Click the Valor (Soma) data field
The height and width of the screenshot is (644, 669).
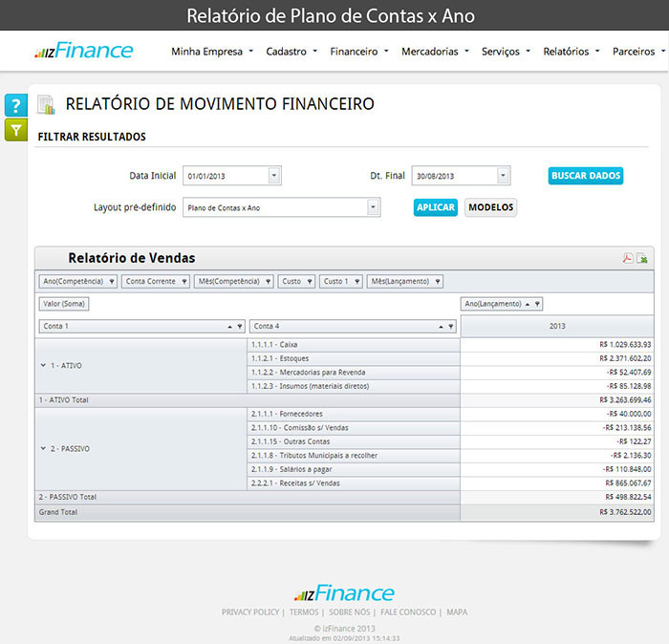pos(64,304)
